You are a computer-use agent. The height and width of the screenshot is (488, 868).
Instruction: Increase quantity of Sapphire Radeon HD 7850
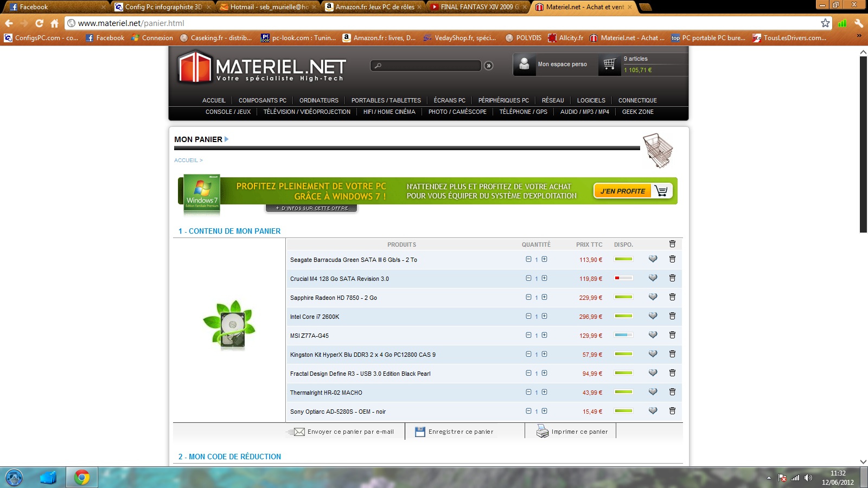pos(544,297)
